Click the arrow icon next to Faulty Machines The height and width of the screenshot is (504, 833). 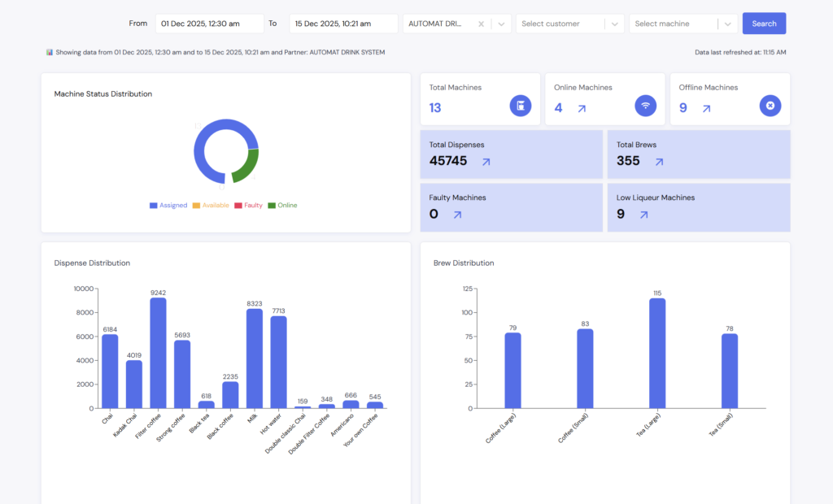point(457,215)
